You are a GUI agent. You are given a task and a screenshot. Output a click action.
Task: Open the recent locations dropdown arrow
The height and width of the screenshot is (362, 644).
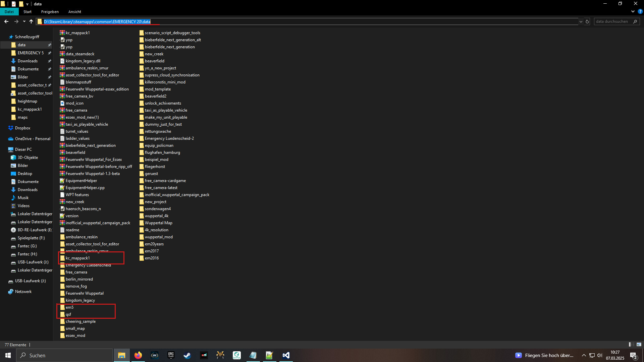tap(24, 21)
